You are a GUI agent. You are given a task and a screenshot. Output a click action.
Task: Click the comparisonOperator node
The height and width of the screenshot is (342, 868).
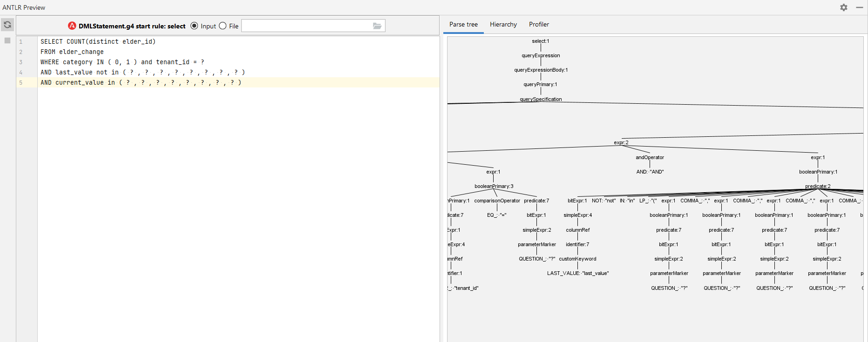click(497, 201)
